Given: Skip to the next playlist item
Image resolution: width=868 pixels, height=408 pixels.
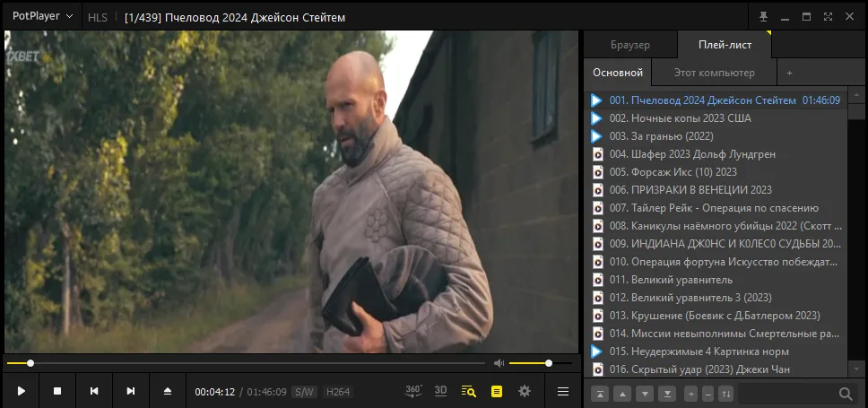Looking at the screenshot, I should pos(131,391).
